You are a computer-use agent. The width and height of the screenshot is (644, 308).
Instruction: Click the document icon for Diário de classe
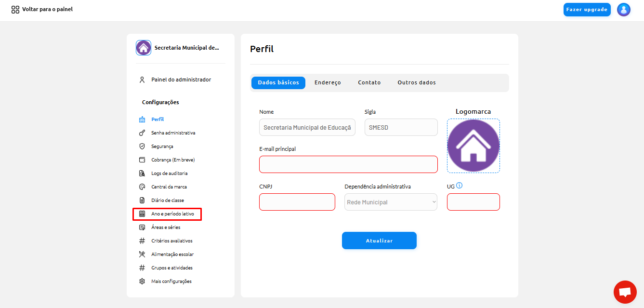coord(142,201)
